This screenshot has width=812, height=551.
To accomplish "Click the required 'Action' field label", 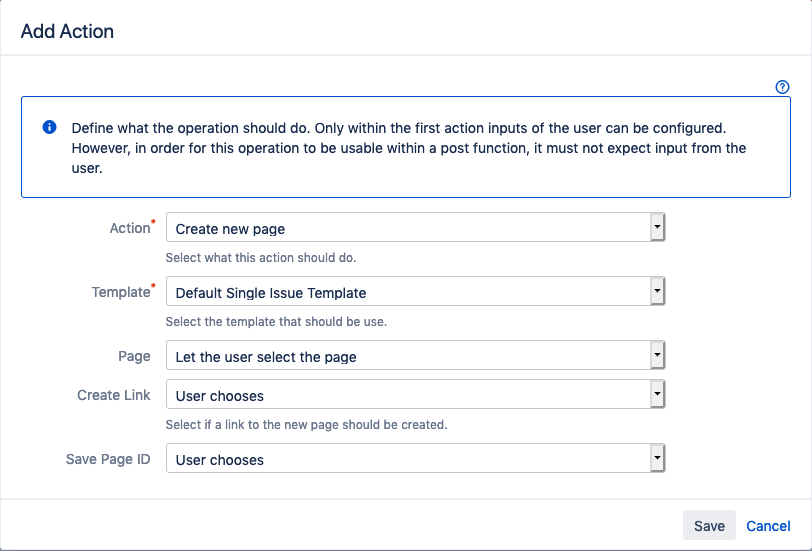I will pyautogui.click(x=129, y=228).
